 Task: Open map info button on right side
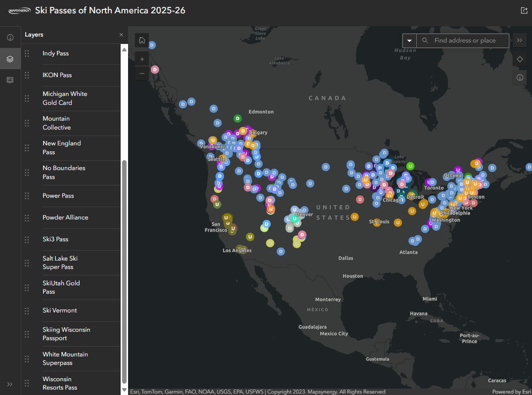[520, 78]
